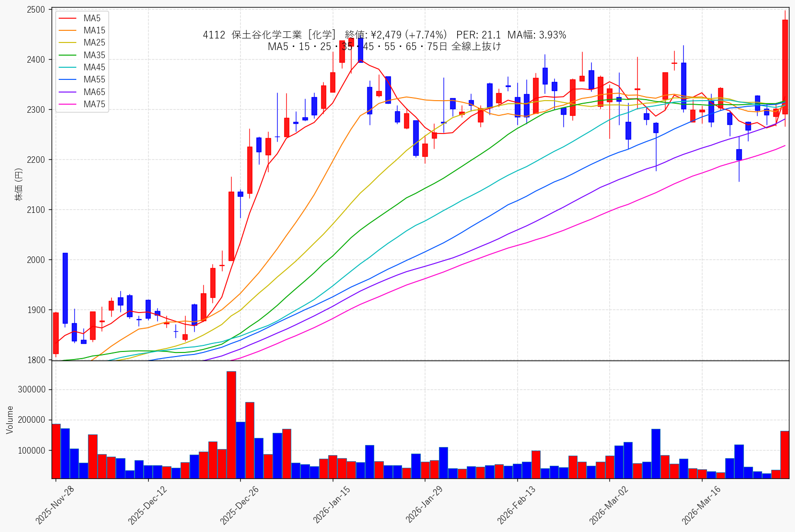Click the MA5 legend label
Image resolution: width=795 pixels, height=532 pixels.
pyautogui.click(x=92, y=18)
